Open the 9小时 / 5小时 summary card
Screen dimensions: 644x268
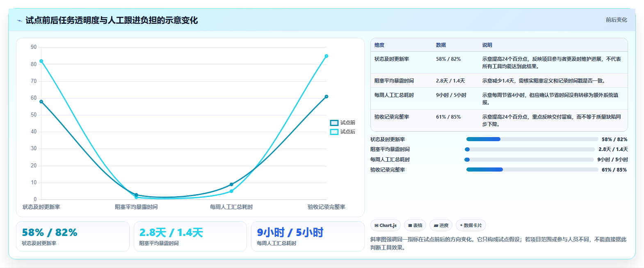click(x=308, y=236)
